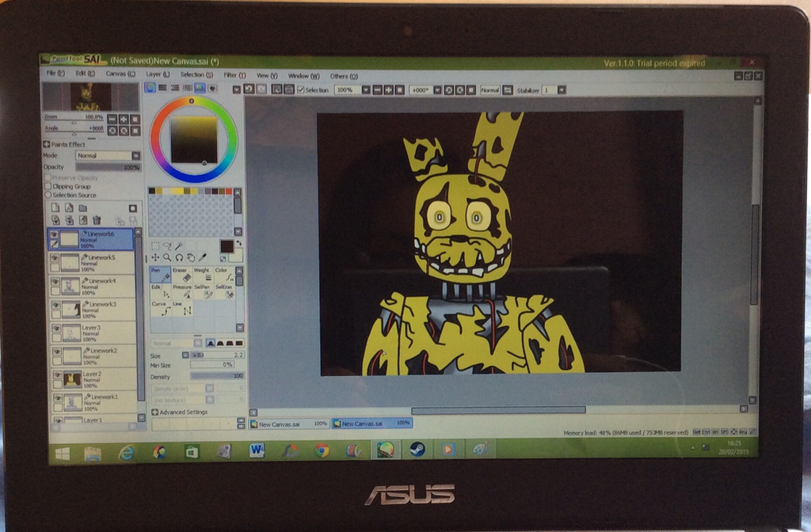Choose the magic wand tool
This screenshot has width=811, height=532.
click(178, 245)
